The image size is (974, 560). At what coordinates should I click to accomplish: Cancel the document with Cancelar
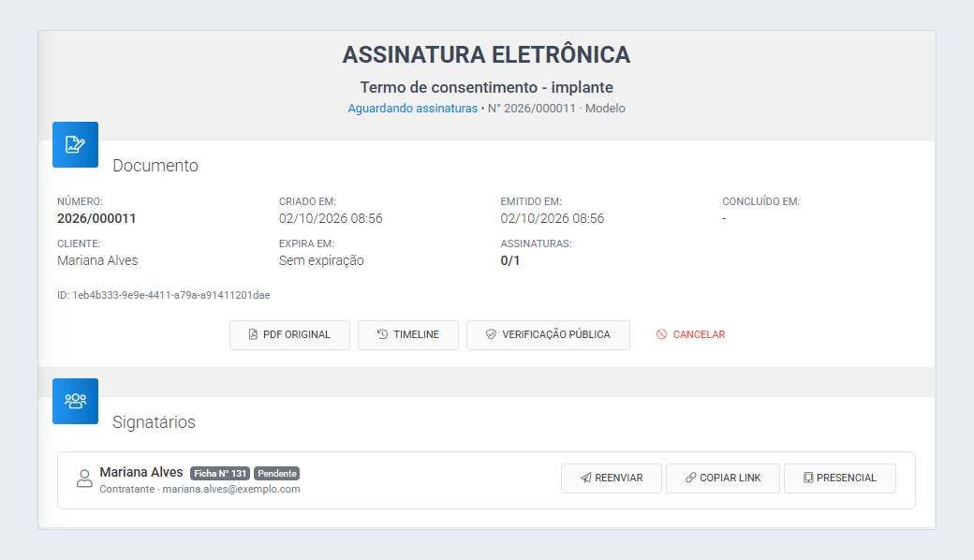coord(691,334)
